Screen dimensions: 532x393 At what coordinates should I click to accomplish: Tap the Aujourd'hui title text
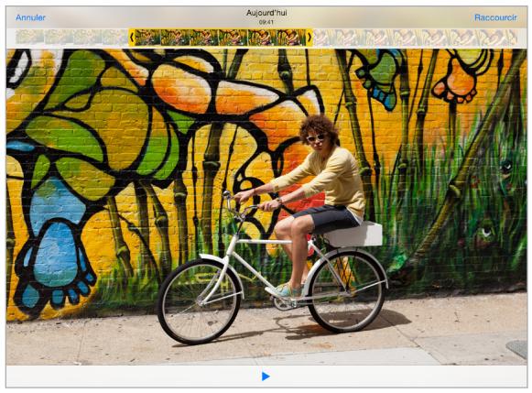pos(266,13)
